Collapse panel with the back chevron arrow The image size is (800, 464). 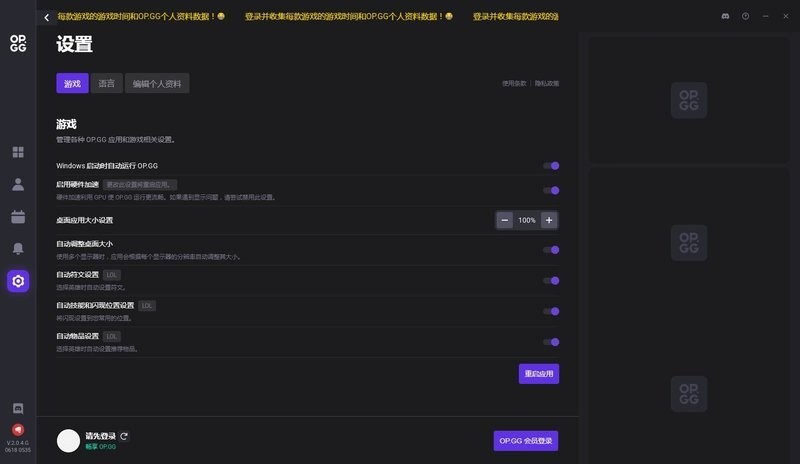coord(46,17)
